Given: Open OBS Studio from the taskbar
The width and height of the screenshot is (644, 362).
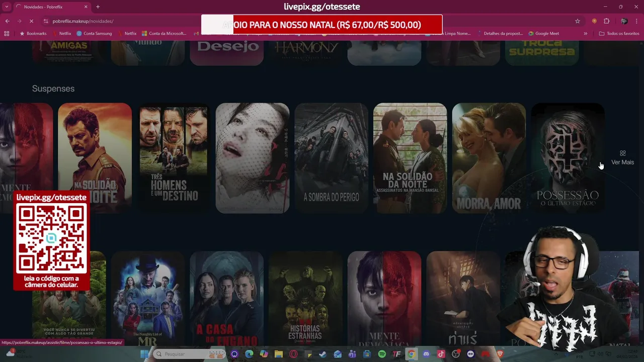Looking at the screenshot, I should point(456,354).
